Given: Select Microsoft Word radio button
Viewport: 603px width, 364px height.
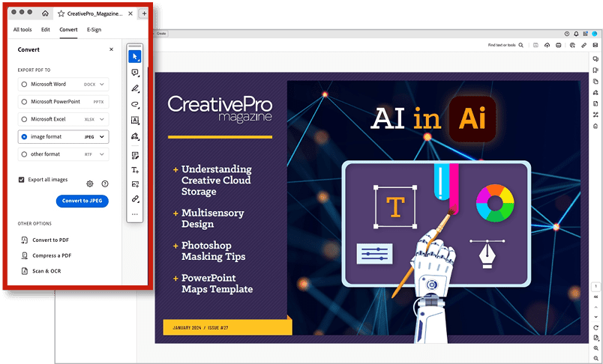Looking at the screenshot, I should (24, 84).
